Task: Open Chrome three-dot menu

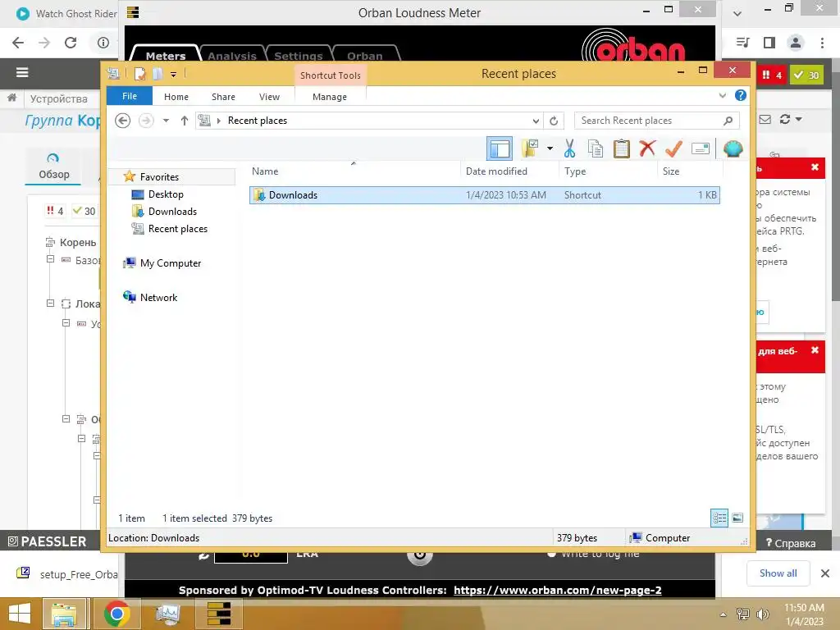Action: click(x=822, y=43)
